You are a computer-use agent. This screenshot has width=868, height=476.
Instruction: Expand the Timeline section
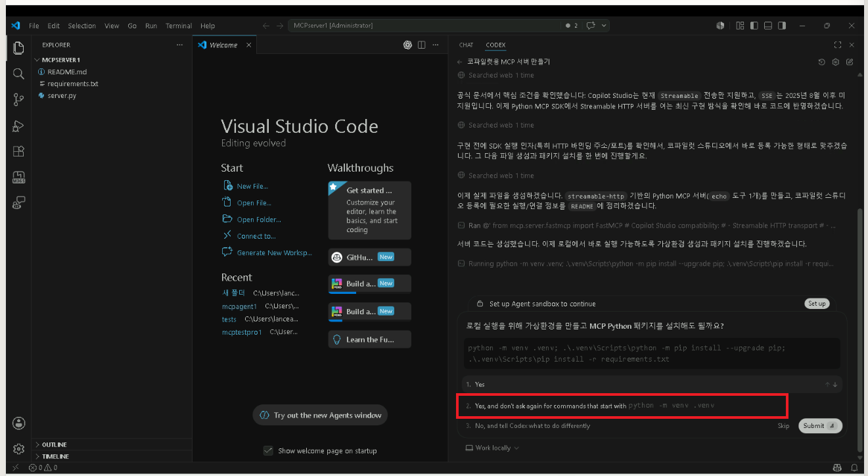[112, 456]
